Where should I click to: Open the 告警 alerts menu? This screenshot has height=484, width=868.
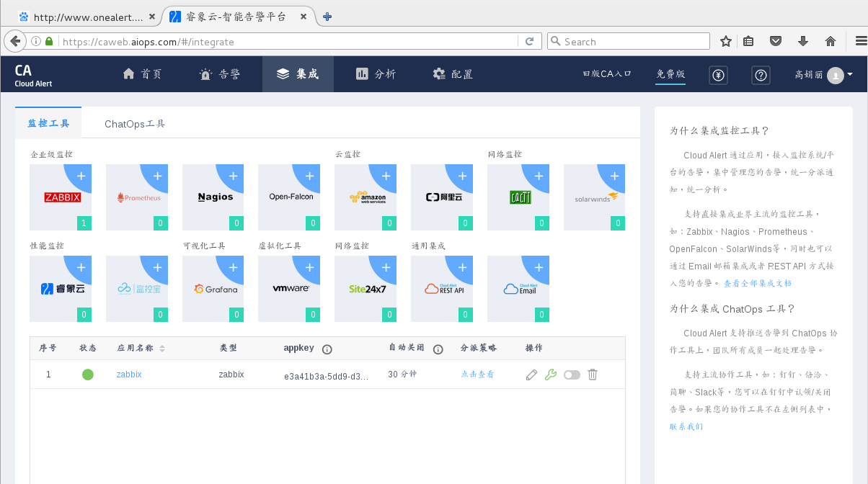tap(220, 74)
